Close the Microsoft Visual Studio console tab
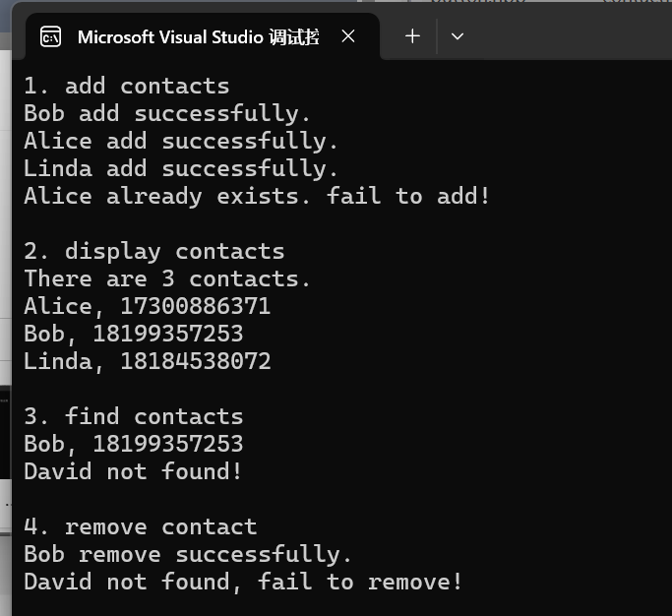The width and height of the screenshot is (672, 616). click(348, 36)
